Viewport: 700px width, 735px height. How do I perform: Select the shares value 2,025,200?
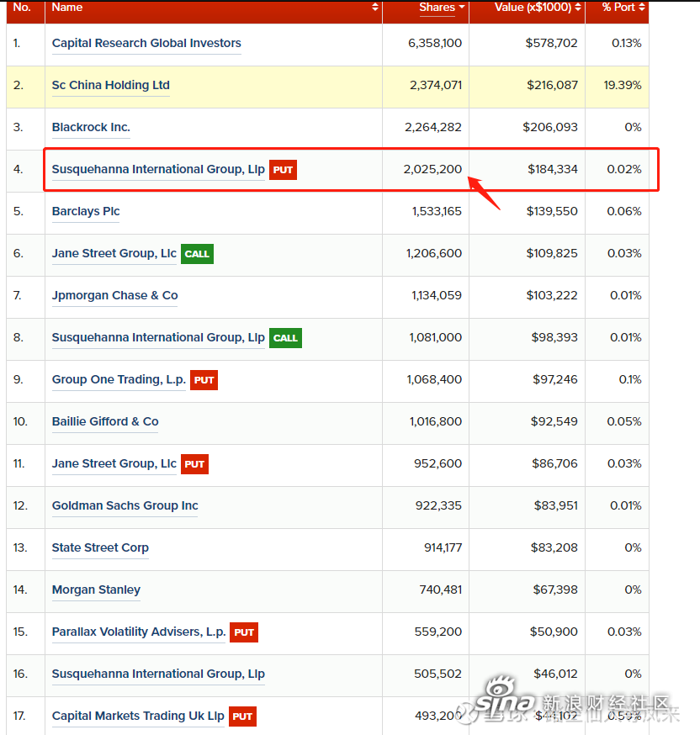click(432, 169)
